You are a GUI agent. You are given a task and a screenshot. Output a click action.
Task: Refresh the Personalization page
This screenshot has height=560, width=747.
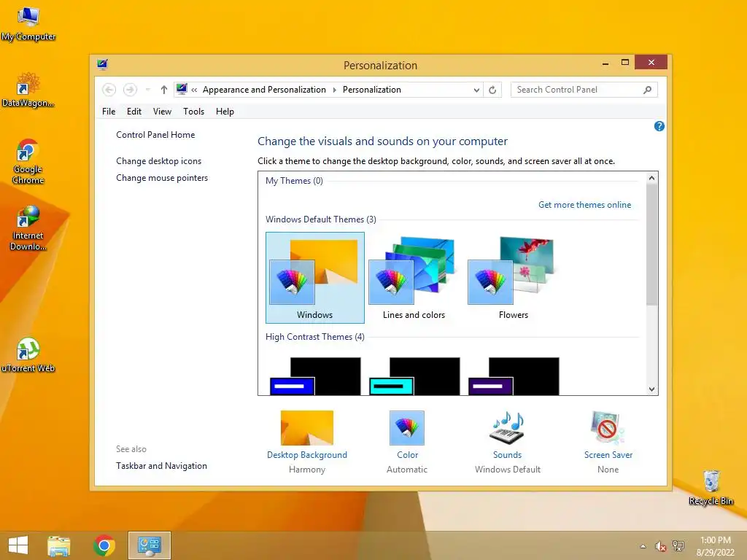tap(492, 90)
